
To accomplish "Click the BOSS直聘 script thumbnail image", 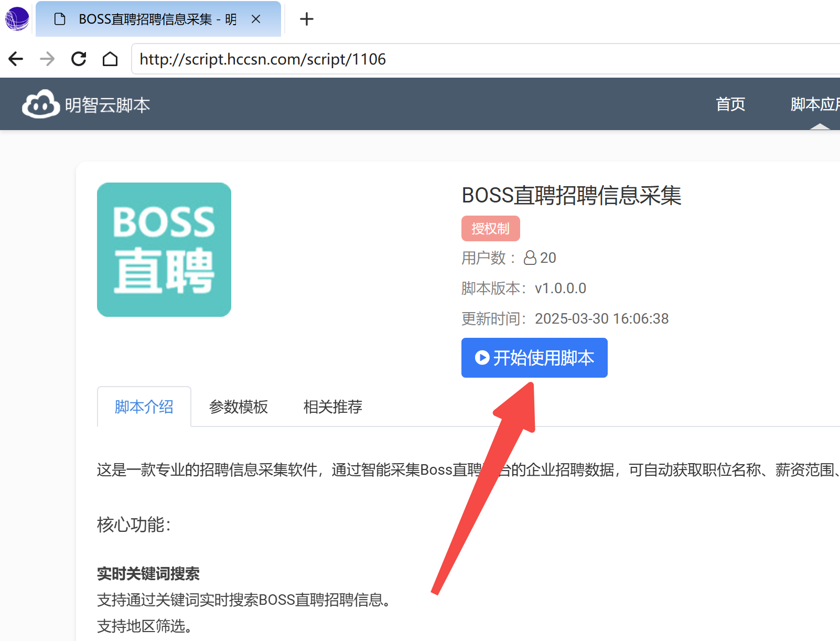I will pos(164,250).
